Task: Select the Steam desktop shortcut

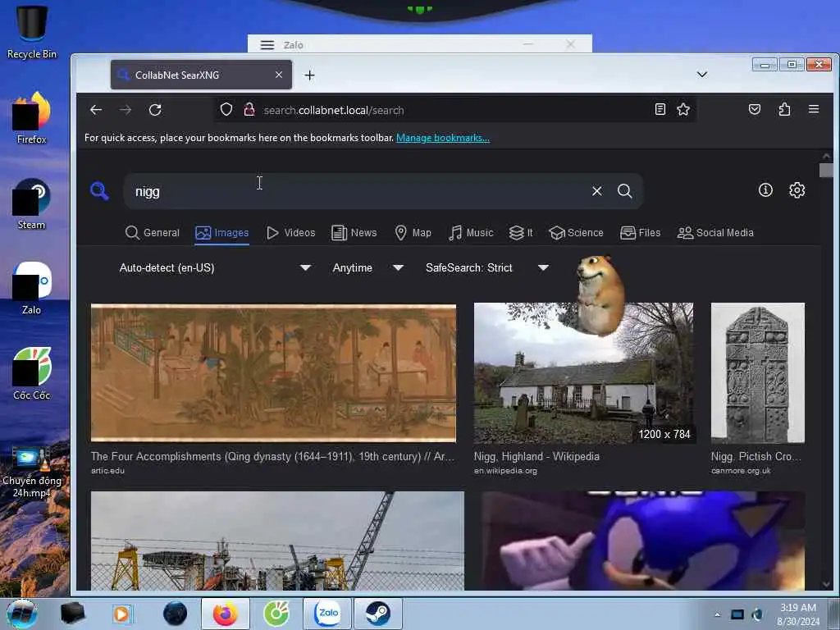Action: tap(32, 203)
